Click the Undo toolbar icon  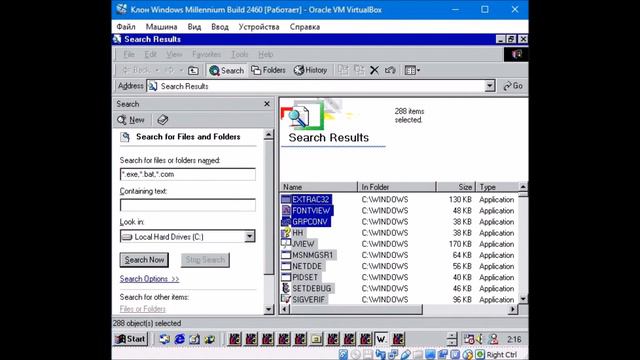click(390, 70)
